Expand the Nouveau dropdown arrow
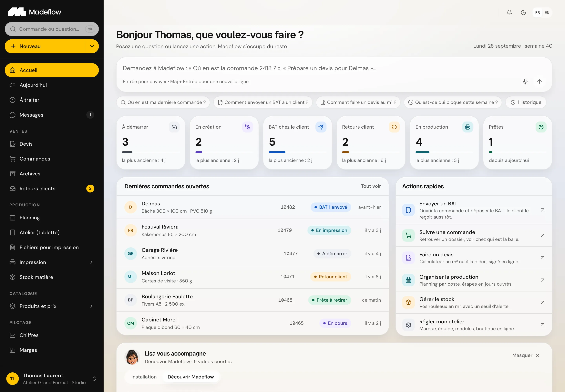The width and height of the screenshot is (565, 392). click(92, 46)
